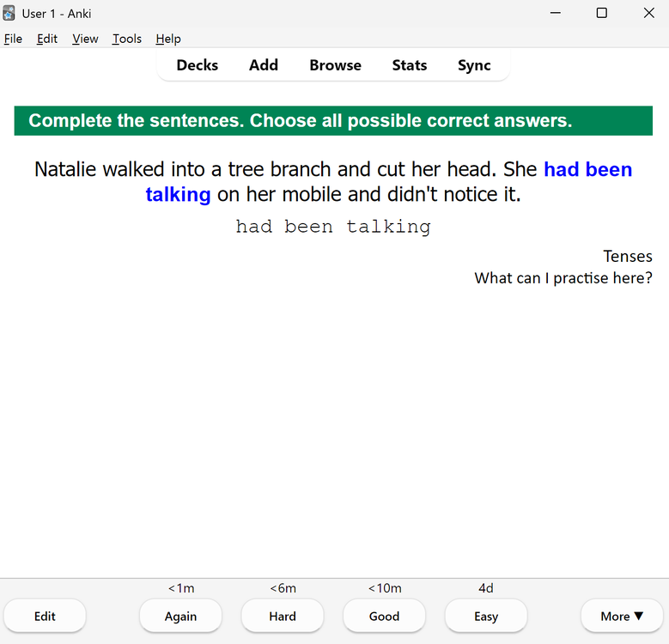
Task: Click the bottom Edit card button
Action: click(45, 616)
